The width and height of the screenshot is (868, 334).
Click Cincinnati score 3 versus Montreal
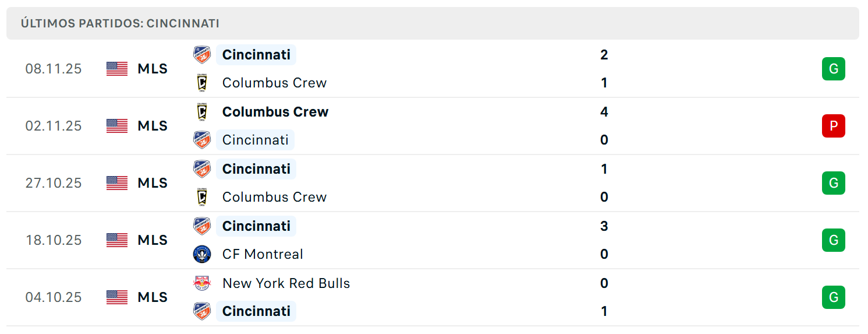pos(604,226)
